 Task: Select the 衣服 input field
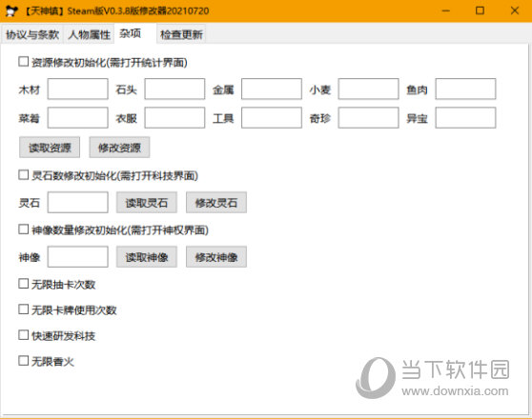[x=174, y=118]
